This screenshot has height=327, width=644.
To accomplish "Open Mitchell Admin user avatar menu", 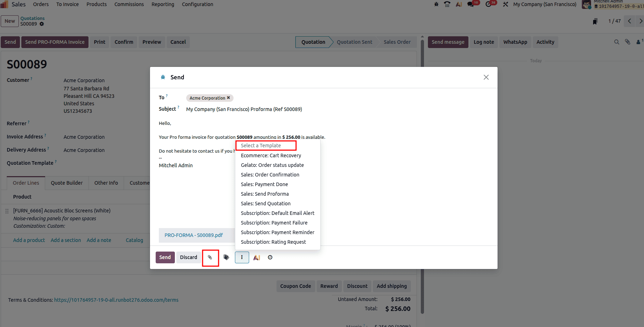I will click(x=586, y=4).
